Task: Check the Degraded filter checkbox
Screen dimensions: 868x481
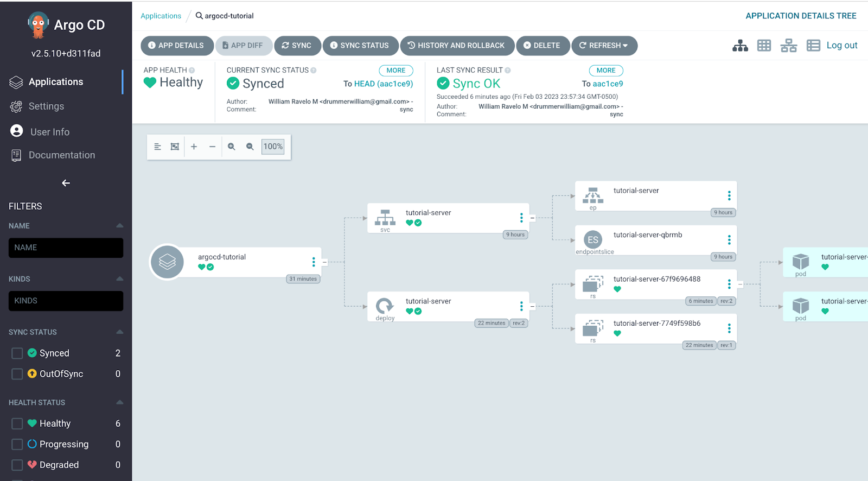Action: tap(17, 465)
